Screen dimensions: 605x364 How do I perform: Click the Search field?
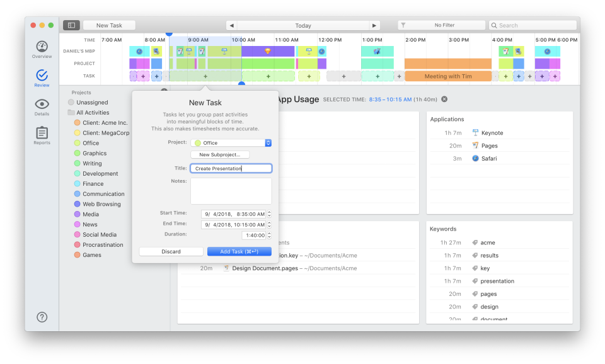pos(533,25)
